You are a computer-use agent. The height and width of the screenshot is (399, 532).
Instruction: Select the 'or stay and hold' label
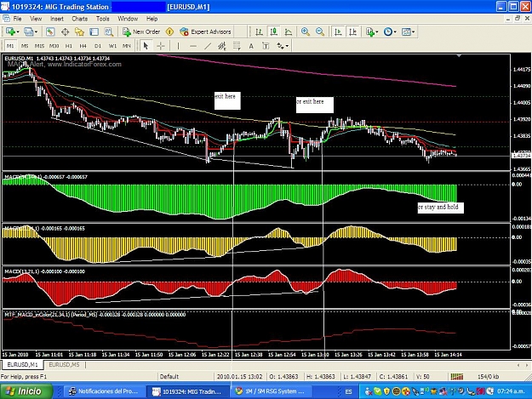click(440, 208)
